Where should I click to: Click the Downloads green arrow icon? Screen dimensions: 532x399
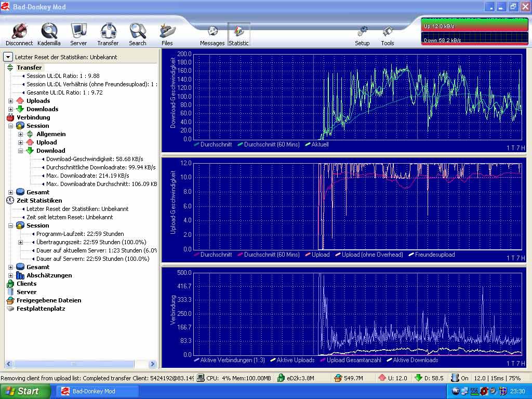click(20, 109)
